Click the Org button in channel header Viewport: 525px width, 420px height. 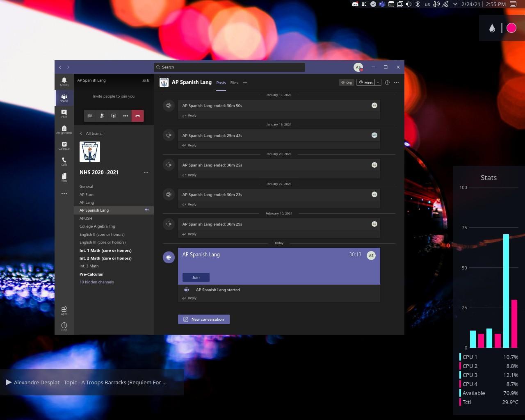pos(347,82)
